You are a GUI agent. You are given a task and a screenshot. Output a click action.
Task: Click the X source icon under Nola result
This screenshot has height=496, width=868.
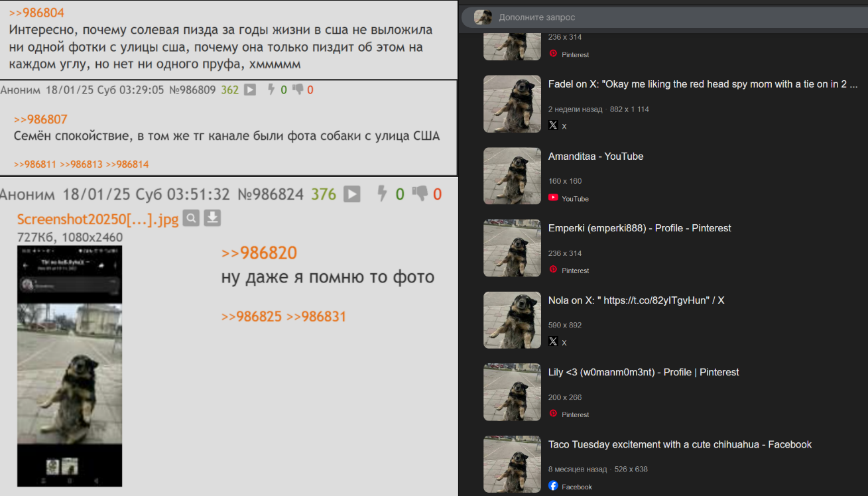pyautogui.click(x=553, y=341)
